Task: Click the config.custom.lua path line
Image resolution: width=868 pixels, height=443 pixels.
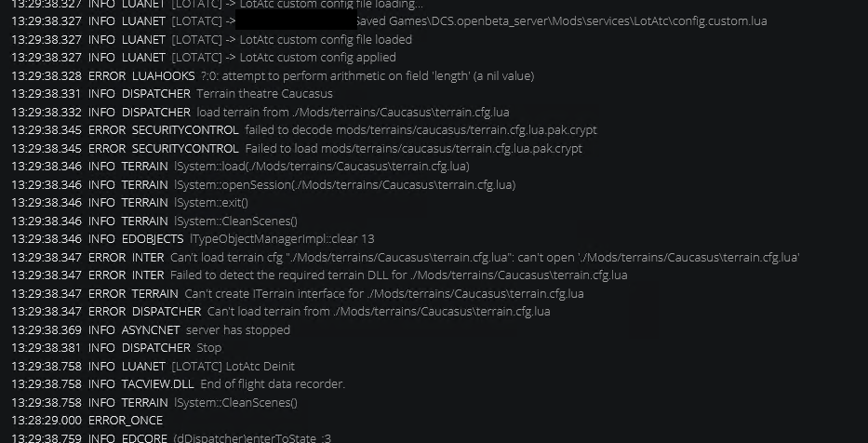Action: [389, 21]
